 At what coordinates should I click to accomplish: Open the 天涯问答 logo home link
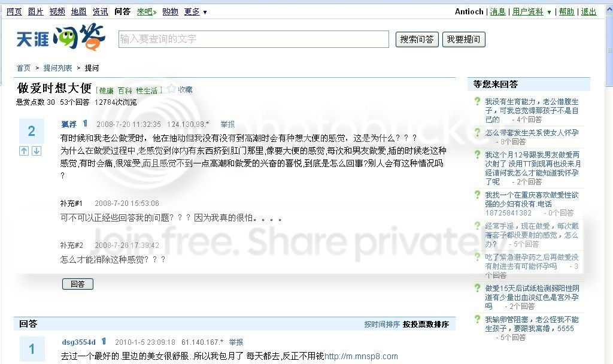pos(60,37)
